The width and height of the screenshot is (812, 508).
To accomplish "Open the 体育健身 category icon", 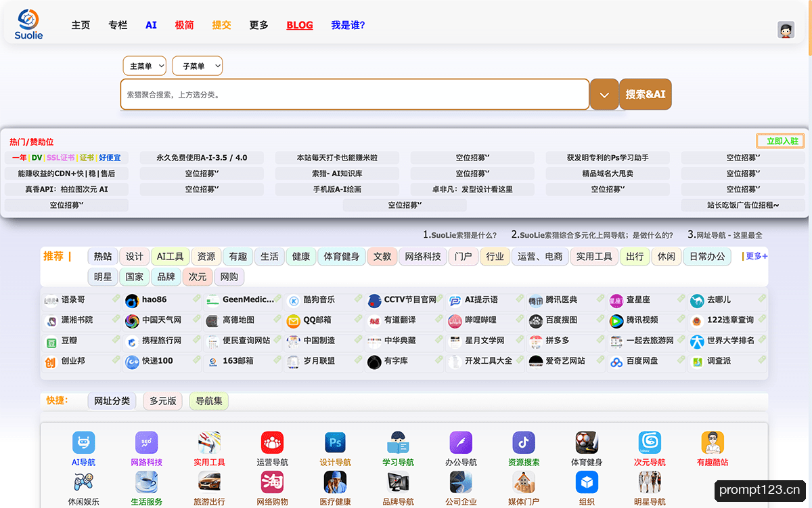I will click(x=587, y=443).
